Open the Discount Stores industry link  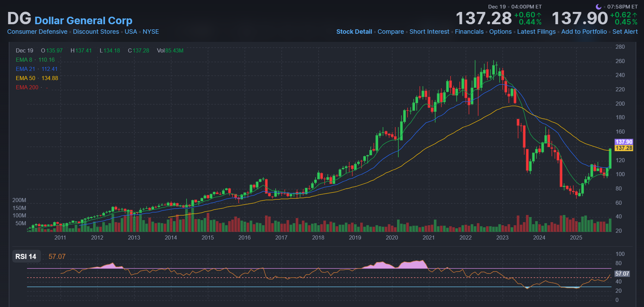tap(96, 32)
